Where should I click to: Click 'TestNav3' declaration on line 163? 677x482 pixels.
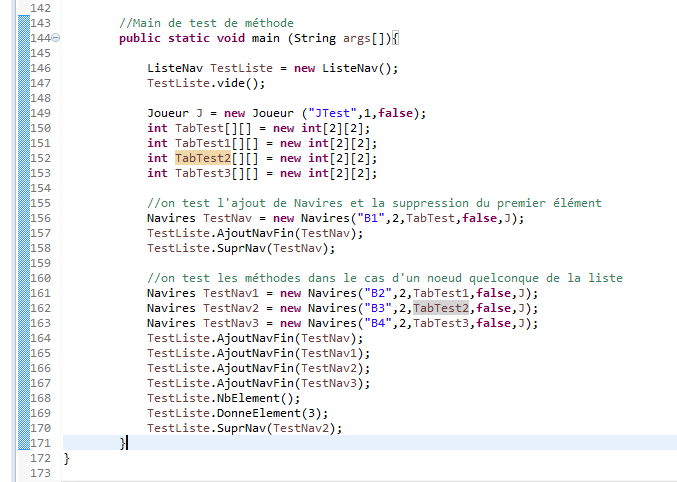[x=231, y=323]
